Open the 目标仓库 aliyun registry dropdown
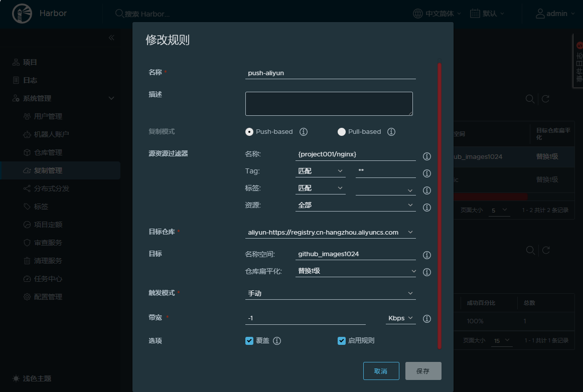 coord(331,232)
